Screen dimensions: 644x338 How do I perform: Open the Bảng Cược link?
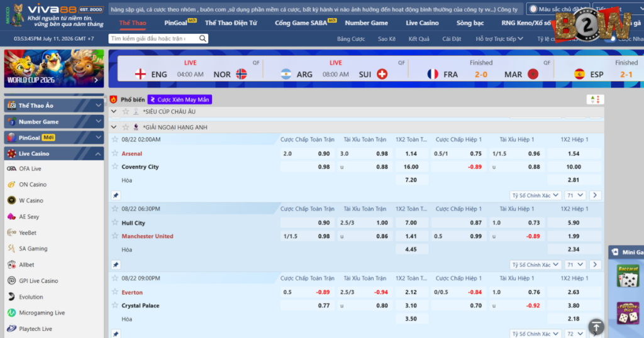(x=351, y=39)
